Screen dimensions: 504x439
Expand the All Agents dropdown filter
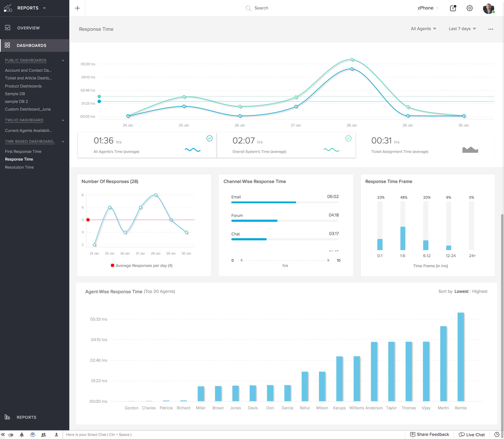pos(423,29)
